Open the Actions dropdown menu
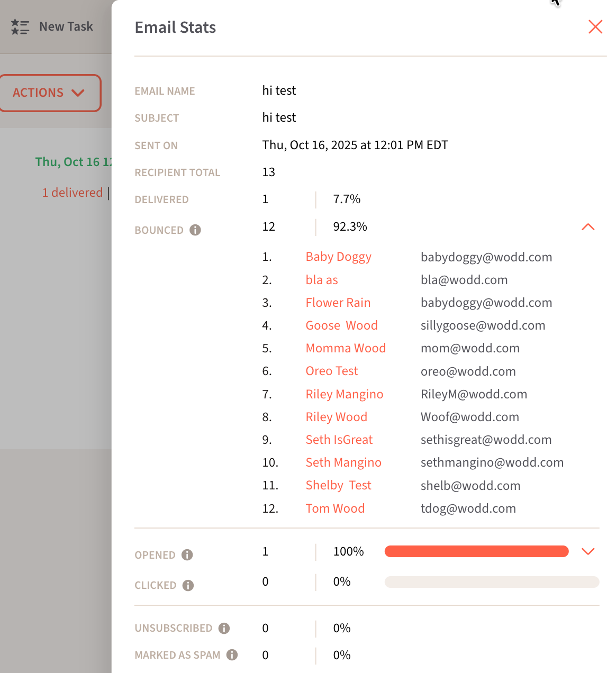The width and height of the screenshot is (616, 673). pos(50,93)
